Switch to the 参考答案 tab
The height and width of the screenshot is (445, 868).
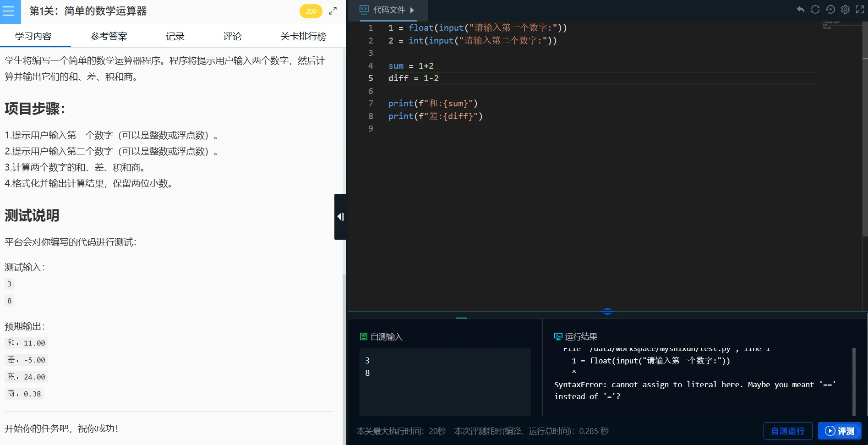coord(109,36)
